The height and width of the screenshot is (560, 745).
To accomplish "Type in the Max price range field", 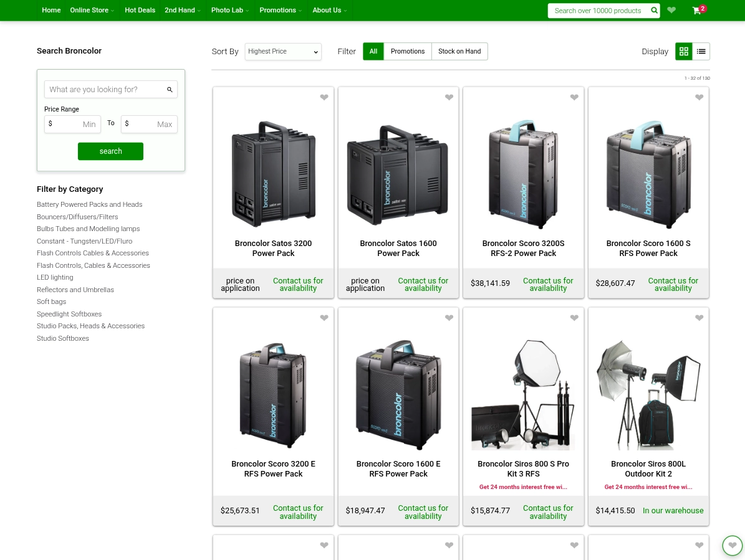I will [150, 124].
